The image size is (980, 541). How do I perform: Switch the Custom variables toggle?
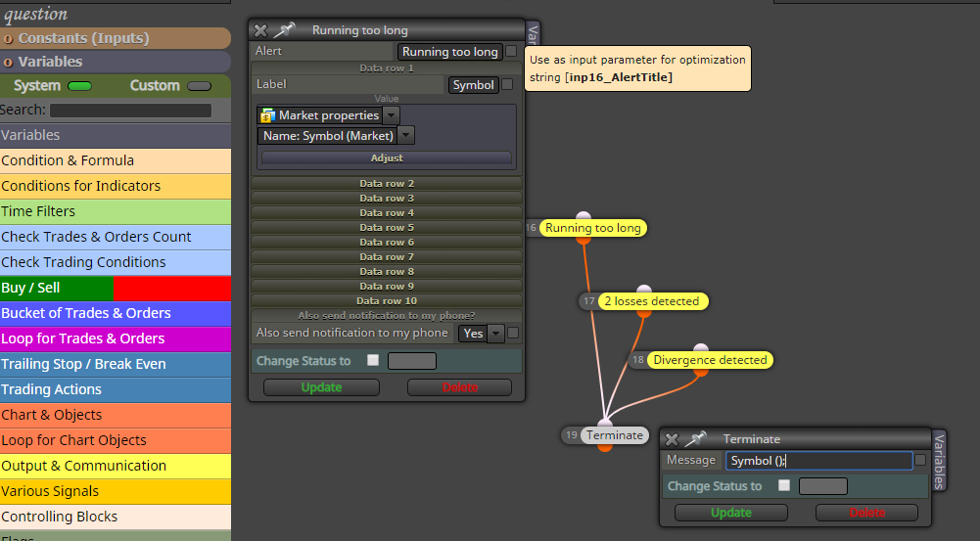[200, 86]
